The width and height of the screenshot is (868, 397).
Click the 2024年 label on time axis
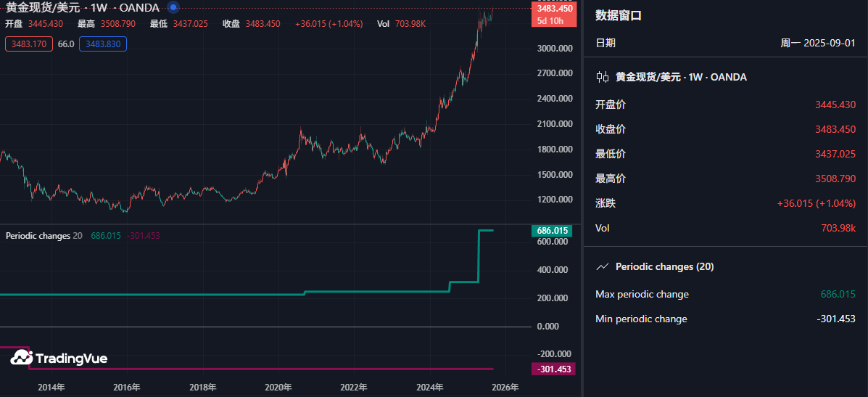pyautogui.click(x=431, y=388)
